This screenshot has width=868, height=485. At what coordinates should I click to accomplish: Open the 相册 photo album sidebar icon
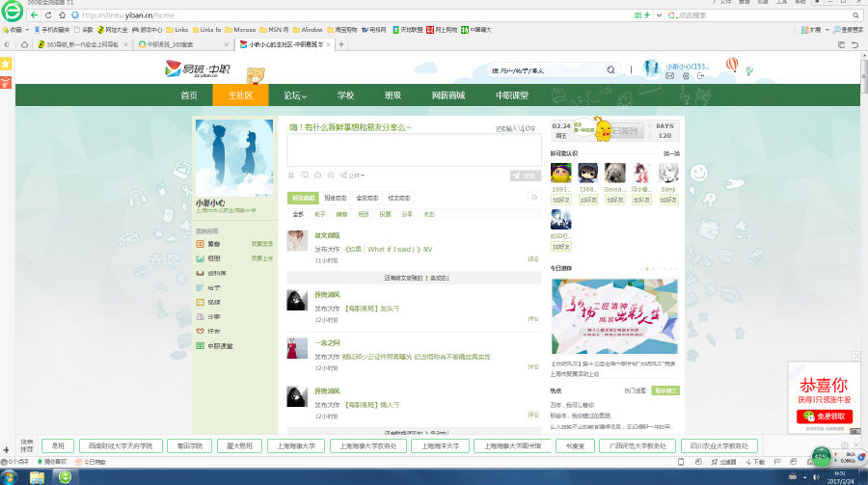click(200, 258)
